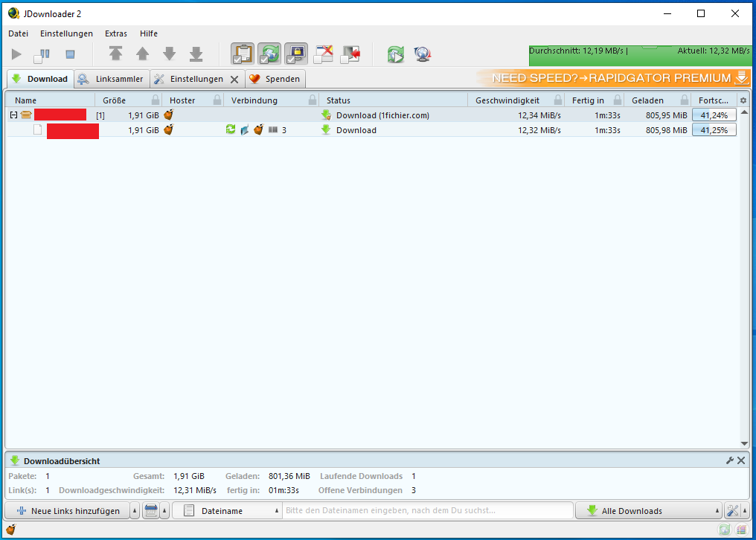Pause downloads with the pause toolbar icon
The width and height of the screenshot is (756, 540).
coord(42,56)
